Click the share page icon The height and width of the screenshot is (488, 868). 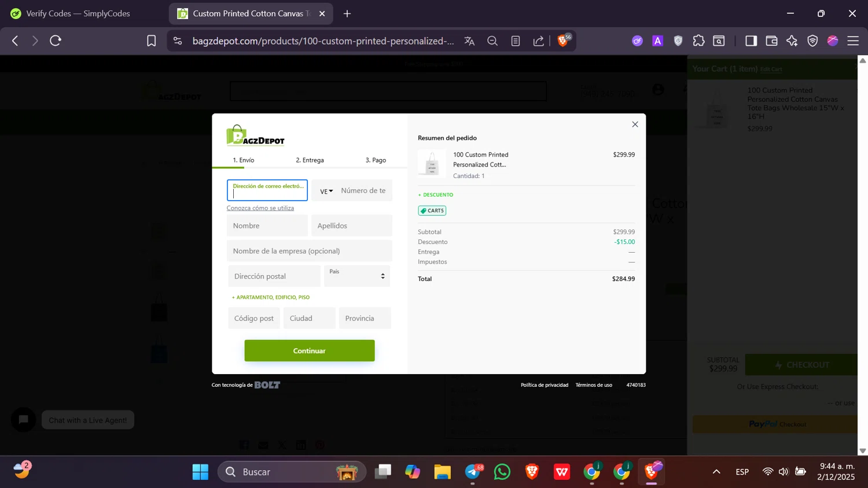click(539, 41)
